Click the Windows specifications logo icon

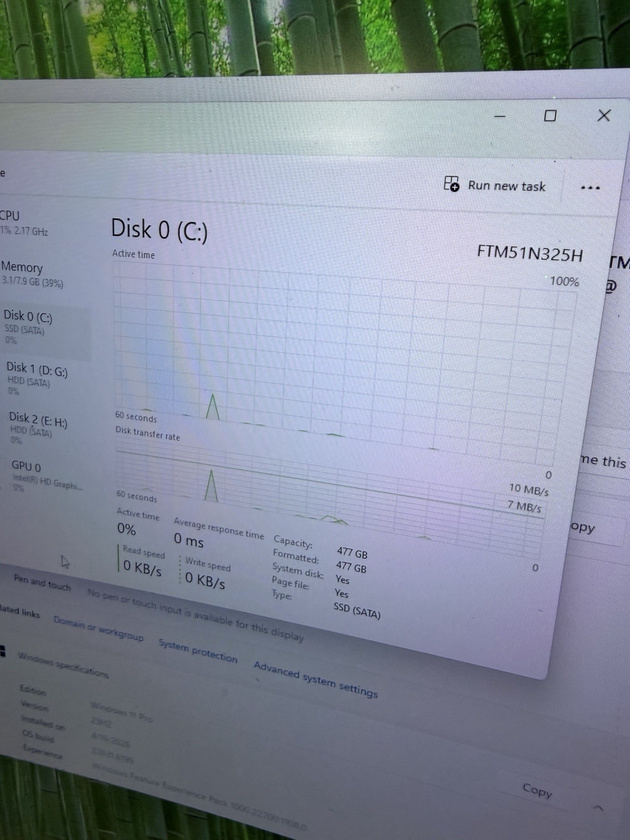point(2,651)
